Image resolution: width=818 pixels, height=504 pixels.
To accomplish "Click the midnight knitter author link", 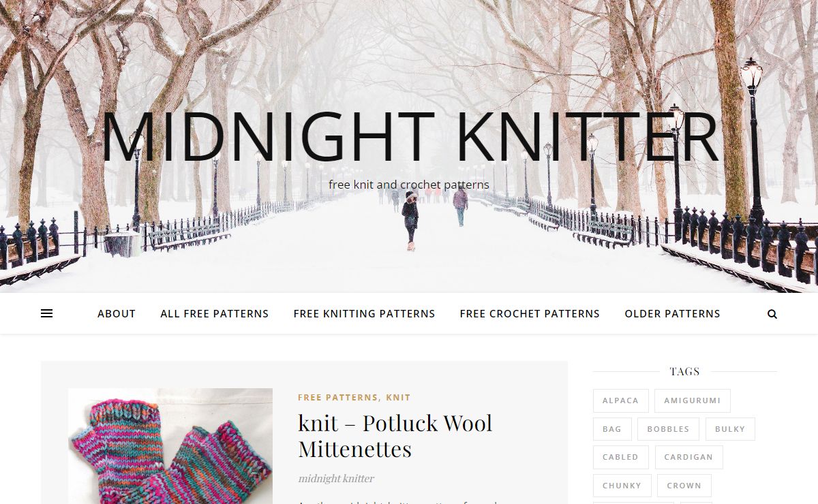I will pos(336,479).
